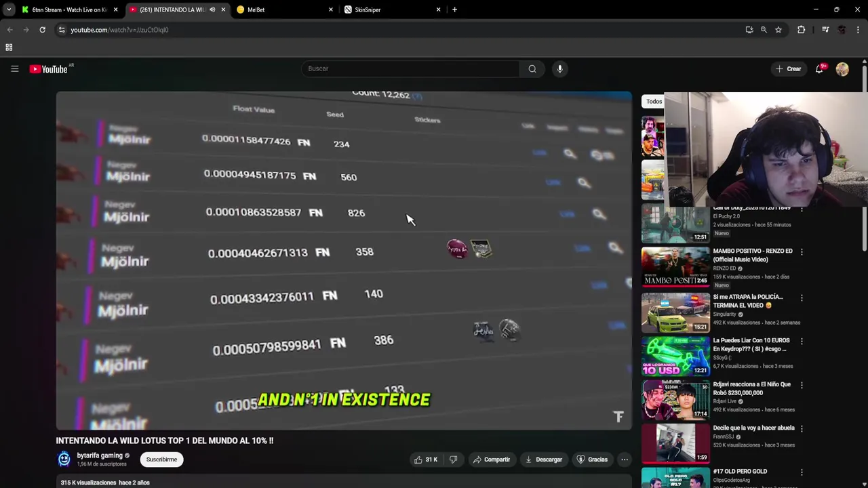Like the video with 31 K thumbs up
Image resolution: width=868 pixels, height=488 pixels.
pos(426,460)
